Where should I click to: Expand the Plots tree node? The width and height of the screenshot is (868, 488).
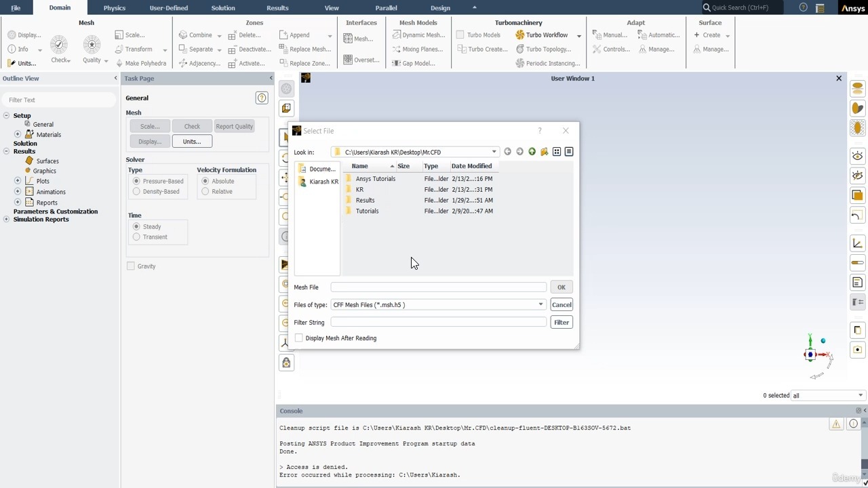point(18,181)
